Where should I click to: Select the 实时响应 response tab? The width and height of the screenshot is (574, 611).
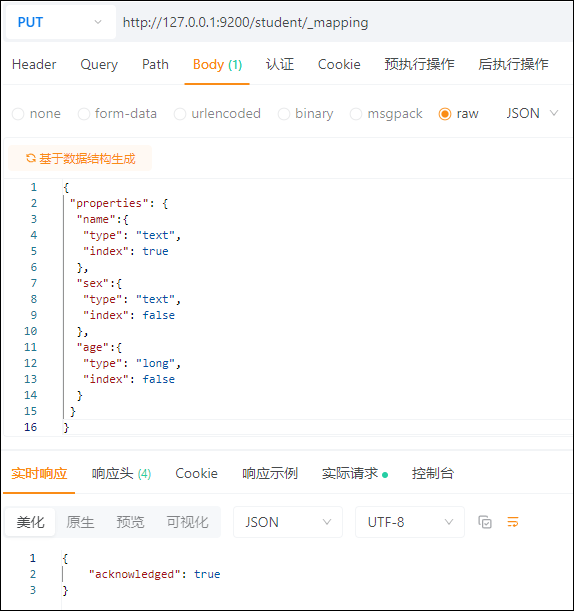(39, 473)
